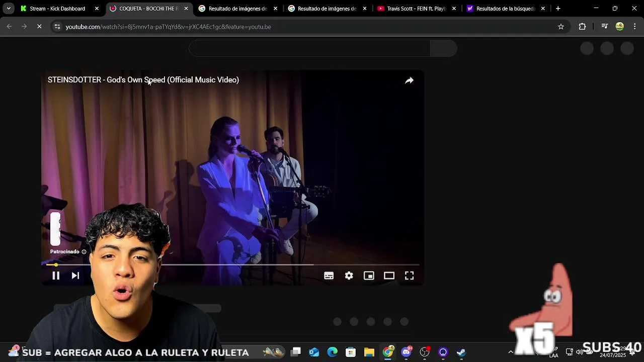Open the Resultados de la búsqueda tab
Viewport: 644px width, 362px height.
pyautogui.click(x=506, y=9)
